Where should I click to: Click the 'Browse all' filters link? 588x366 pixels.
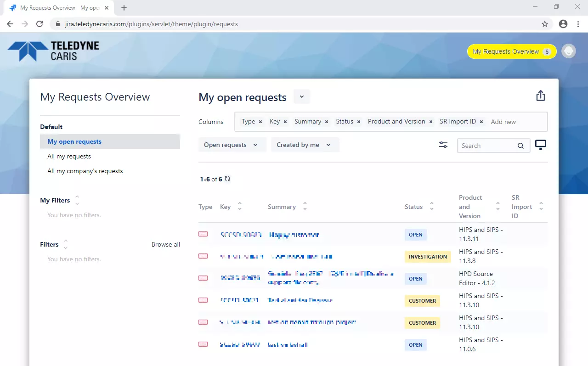click(166, 244)
